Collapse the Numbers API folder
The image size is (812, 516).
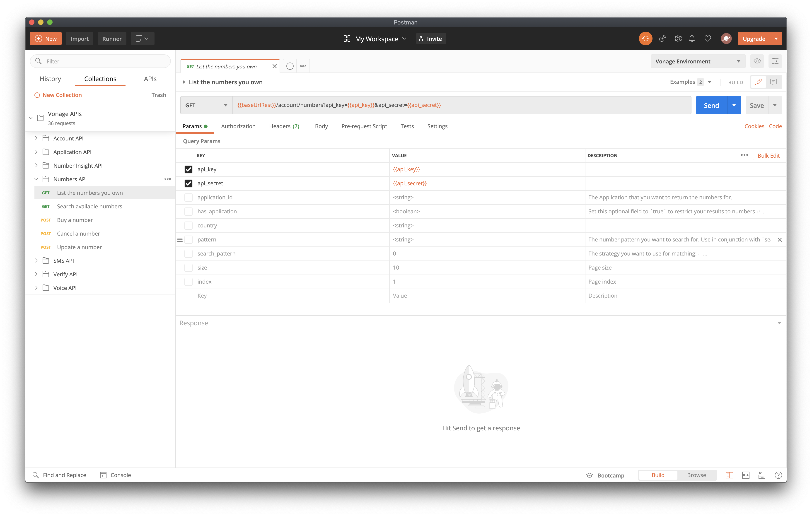36,179
